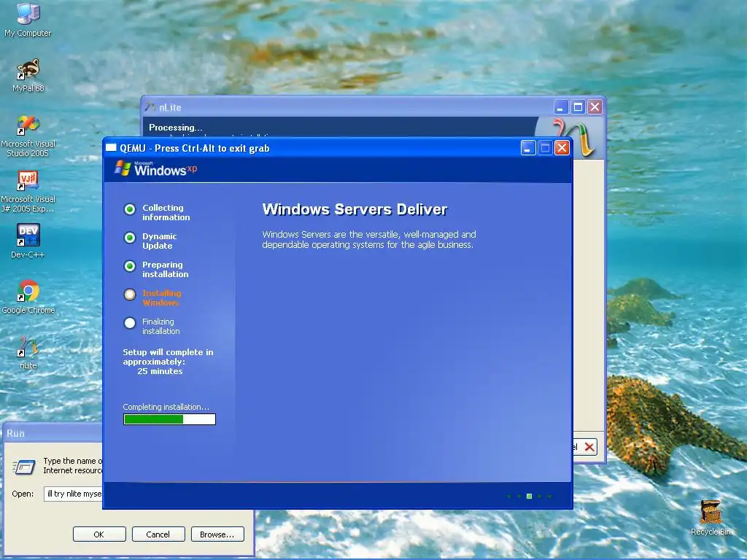
Task: Click the Collecting information step indicator
Action: [130, 209]
